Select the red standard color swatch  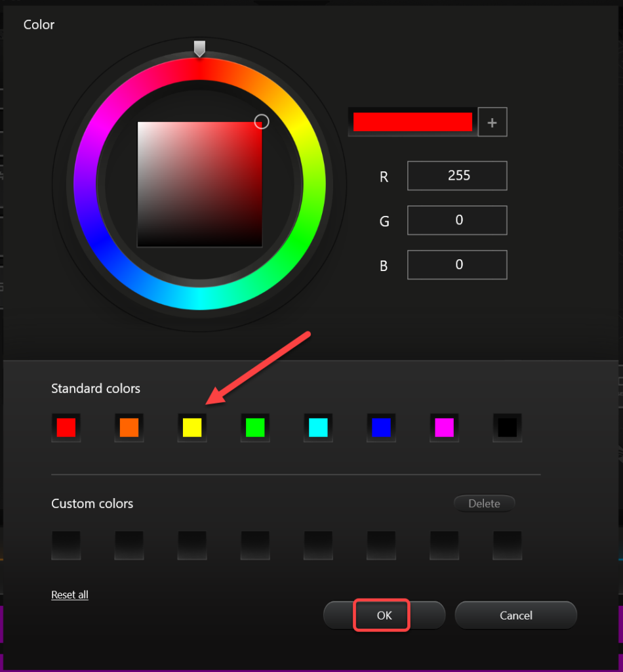click(x=66, y=427)
